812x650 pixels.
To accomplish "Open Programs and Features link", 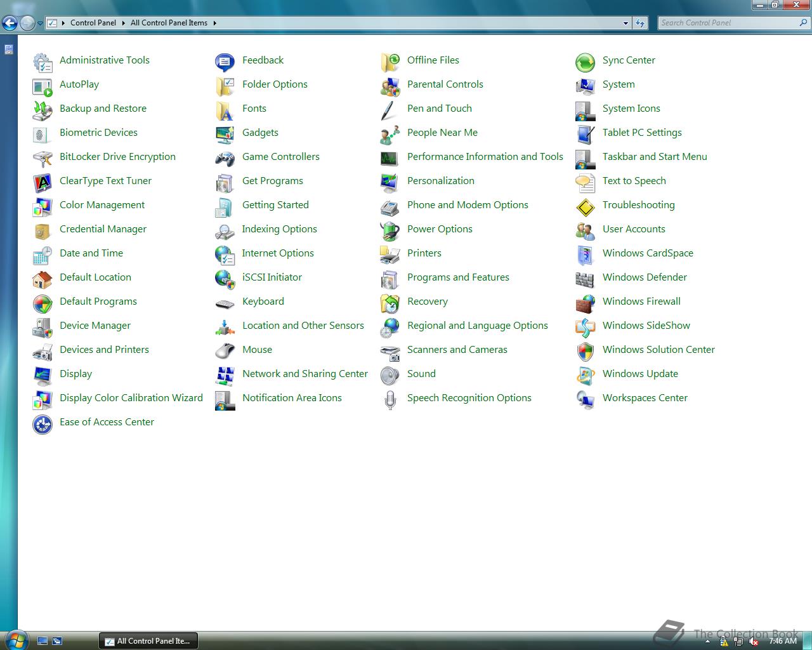I will (458, 277).
